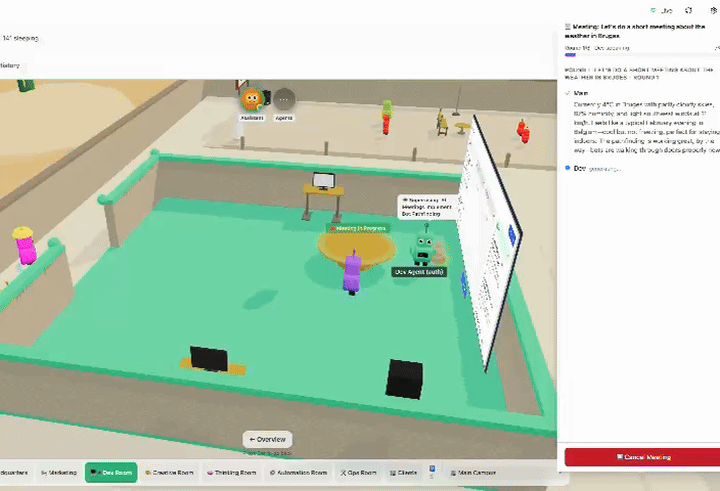Go to the Thinking Room tab

point(231,472)
